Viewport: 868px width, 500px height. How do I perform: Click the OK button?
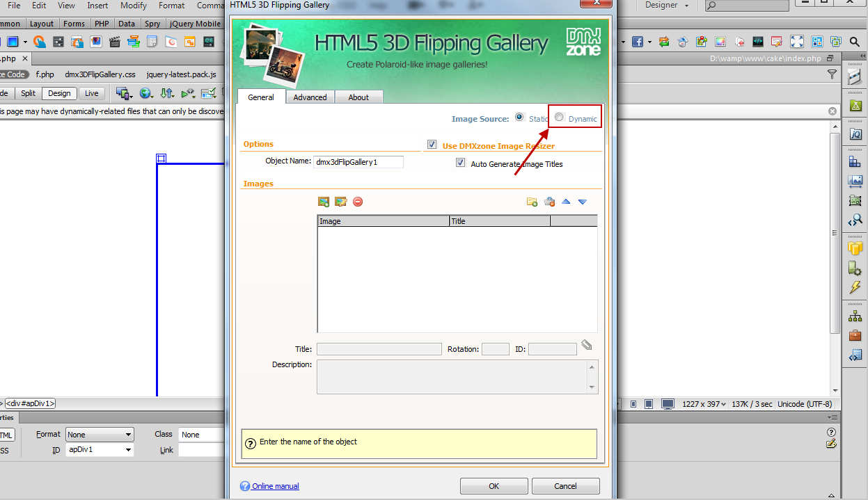point(494,486)
